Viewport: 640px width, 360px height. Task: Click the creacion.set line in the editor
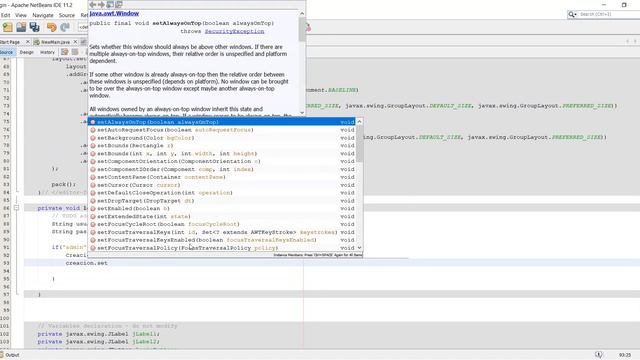87,263
